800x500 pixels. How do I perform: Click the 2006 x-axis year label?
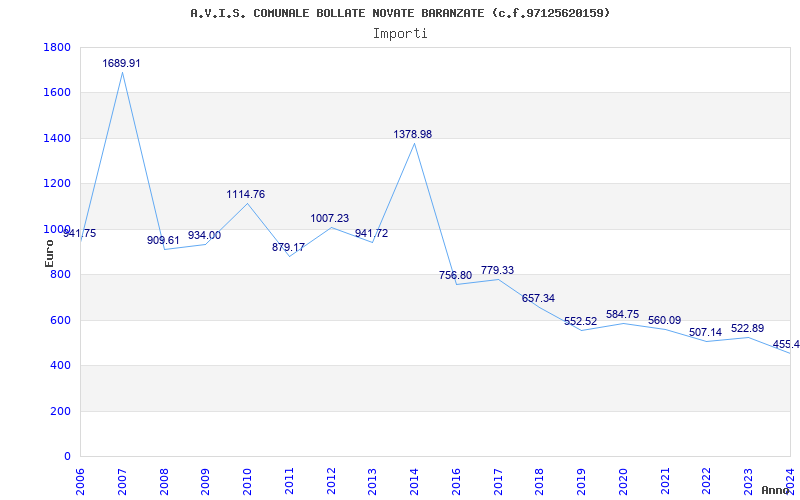[81, 481]
